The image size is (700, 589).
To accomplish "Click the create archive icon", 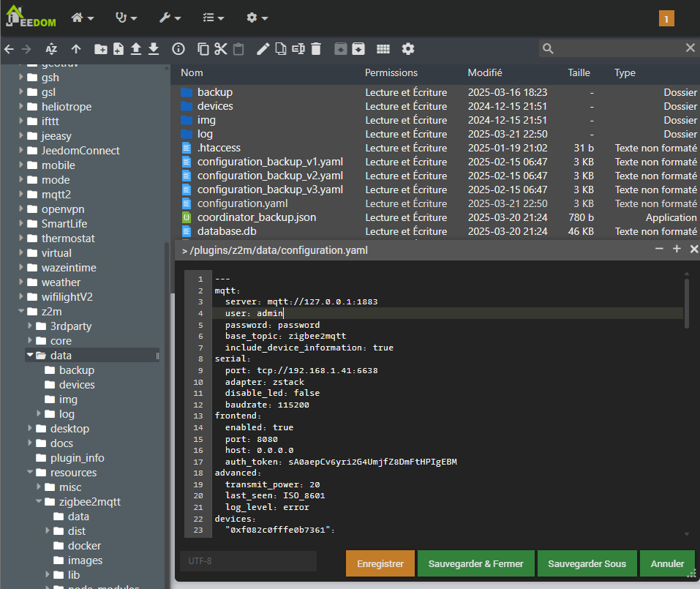I will click(358, 49).
